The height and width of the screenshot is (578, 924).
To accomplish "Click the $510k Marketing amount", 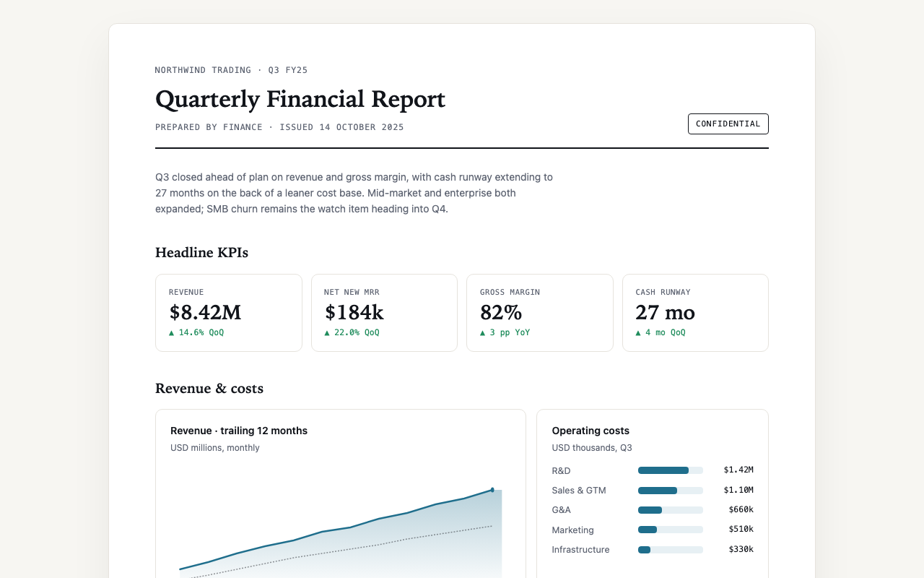I will [741, 530].
